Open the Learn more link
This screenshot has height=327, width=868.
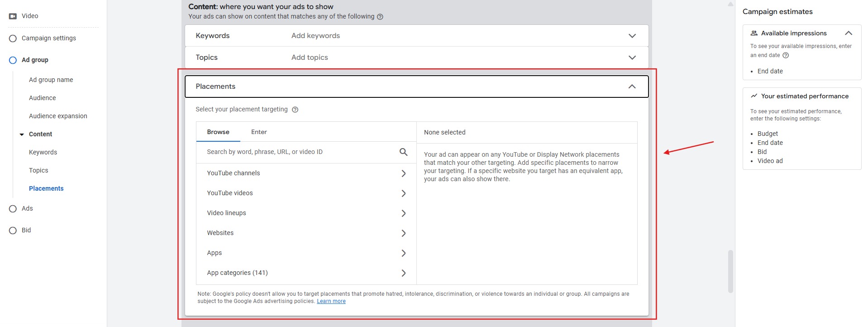pos(331,301)
